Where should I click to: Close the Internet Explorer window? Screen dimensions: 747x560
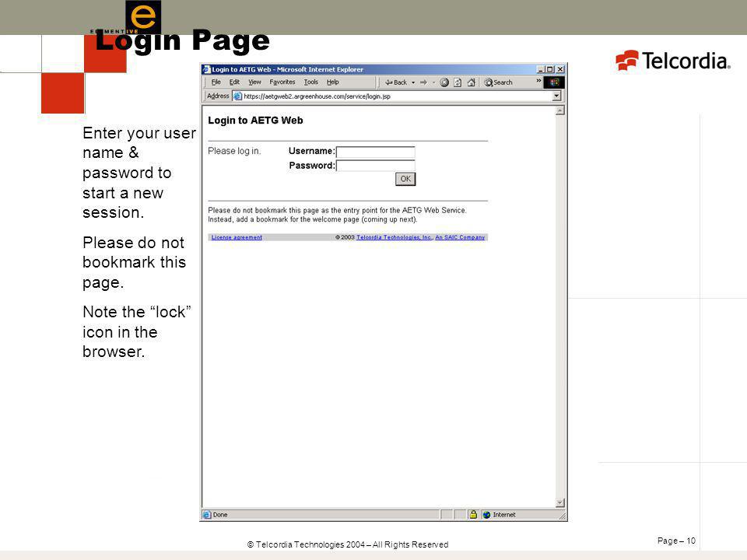click(560, 69)
